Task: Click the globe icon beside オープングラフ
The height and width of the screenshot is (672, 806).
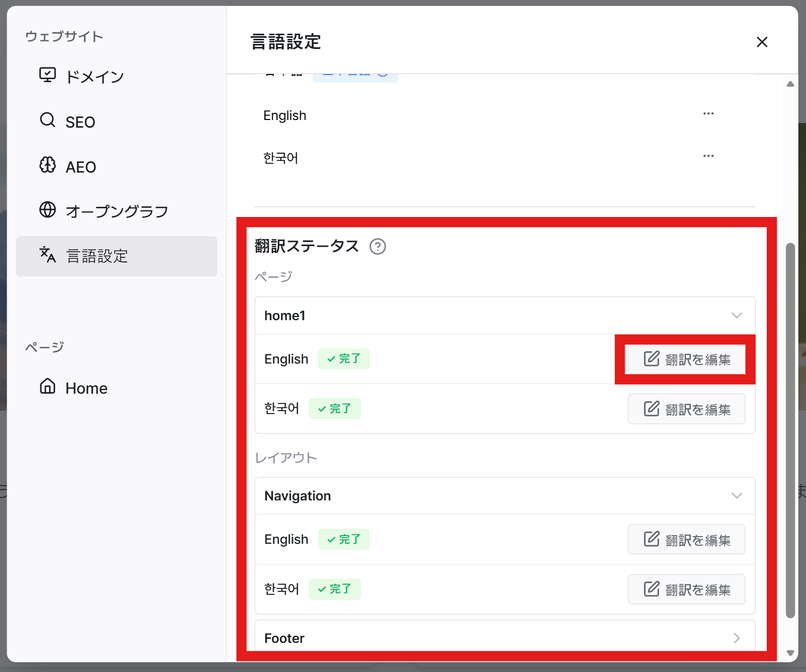Action: pos(48,209)
